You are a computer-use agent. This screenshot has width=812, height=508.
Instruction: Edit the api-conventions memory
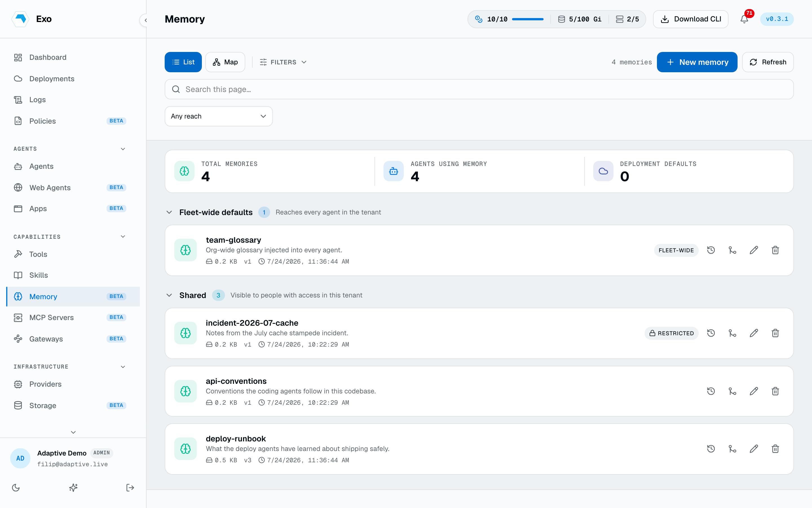coord(754,391)
